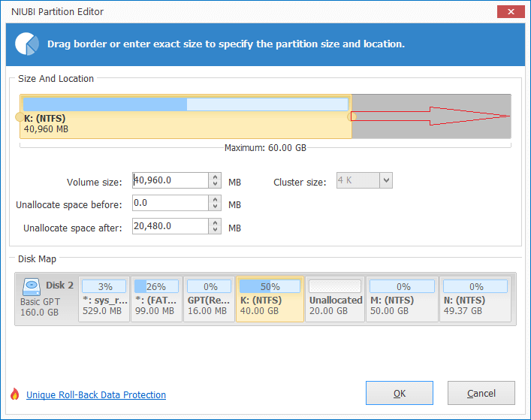The image size is (531, 420).
Task: Increase Volume size with up arrow
Action: [216, 177]
